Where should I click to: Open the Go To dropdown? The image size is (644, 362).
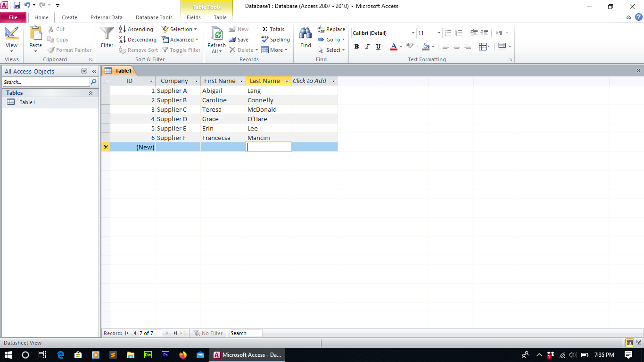331,40
